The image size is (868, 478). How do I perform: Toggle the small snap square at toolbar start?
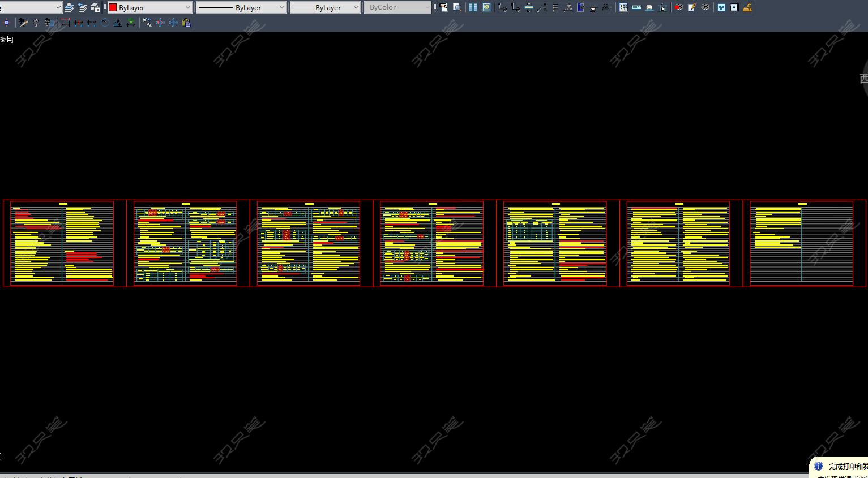coord(6,23)
